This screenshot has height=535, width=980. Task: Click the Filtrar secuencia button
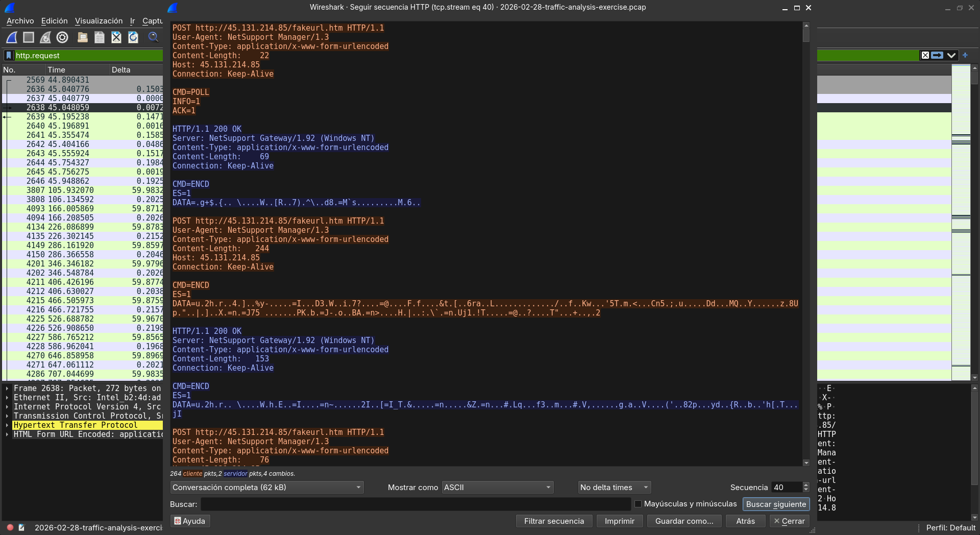(554, 521)
